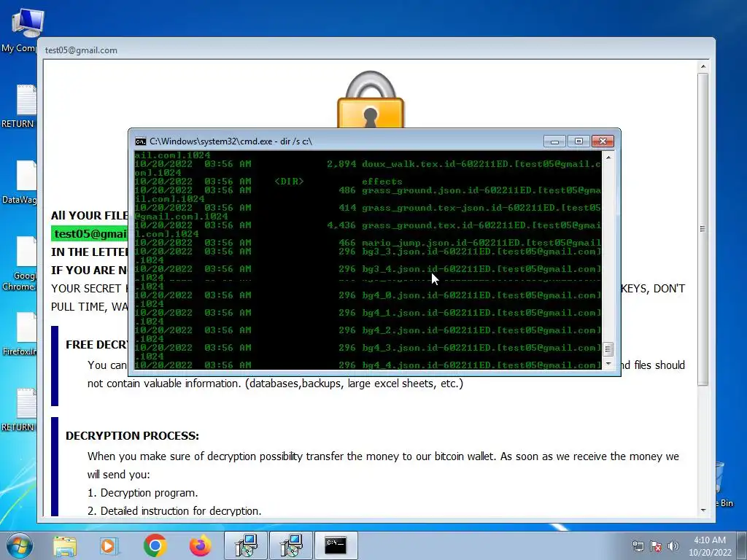This screenshot has width=747, height=560.
Task: Close the cmd.exe window
Action: pyautogui.click(x=603, y=141)
